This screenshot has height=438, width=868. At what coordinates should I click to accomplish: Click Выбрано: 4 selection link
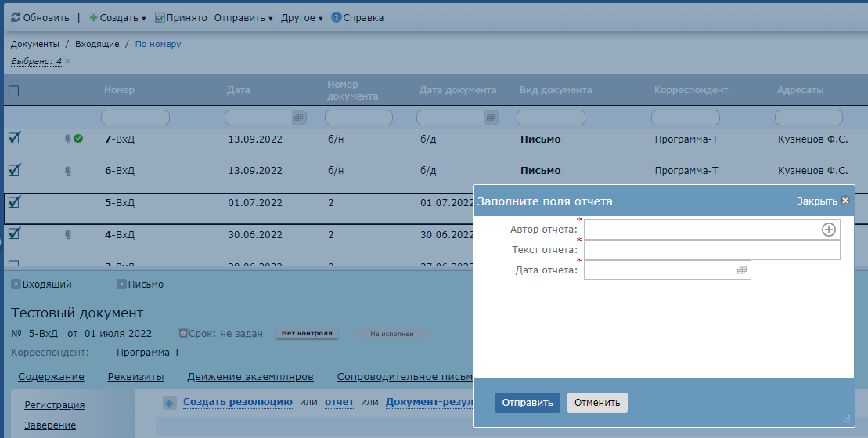(36, 62)
